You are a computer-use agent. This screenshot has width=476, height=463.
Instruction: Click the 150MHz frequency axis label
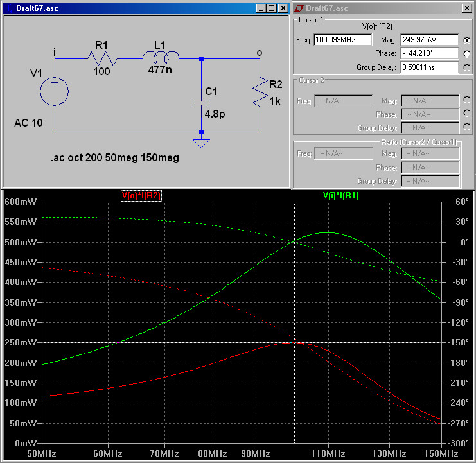click(441, 453)
